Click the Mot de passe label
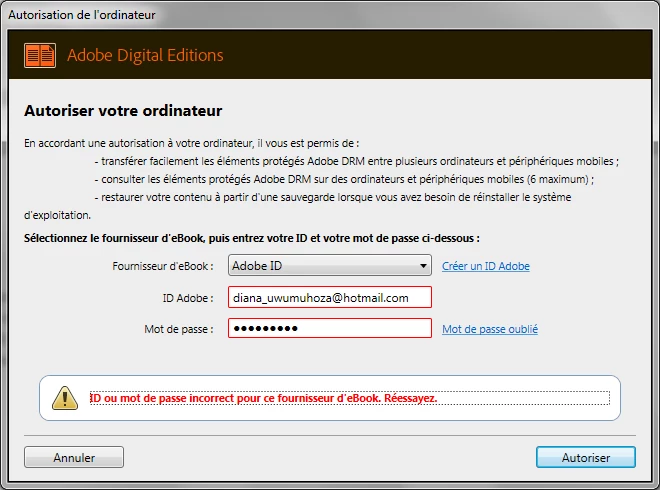 (x=179, y=329)
